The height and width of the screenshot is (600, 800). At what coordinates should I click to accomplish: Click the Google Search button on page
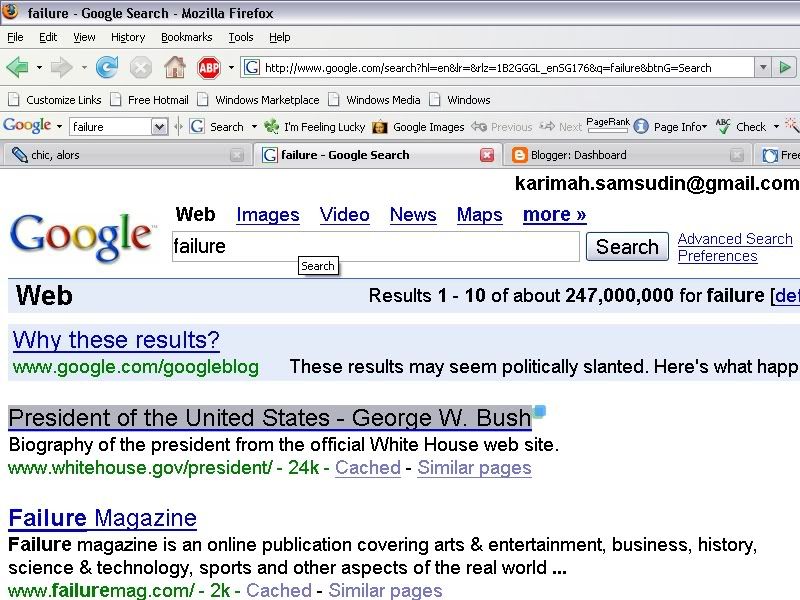tap(627, 247)
